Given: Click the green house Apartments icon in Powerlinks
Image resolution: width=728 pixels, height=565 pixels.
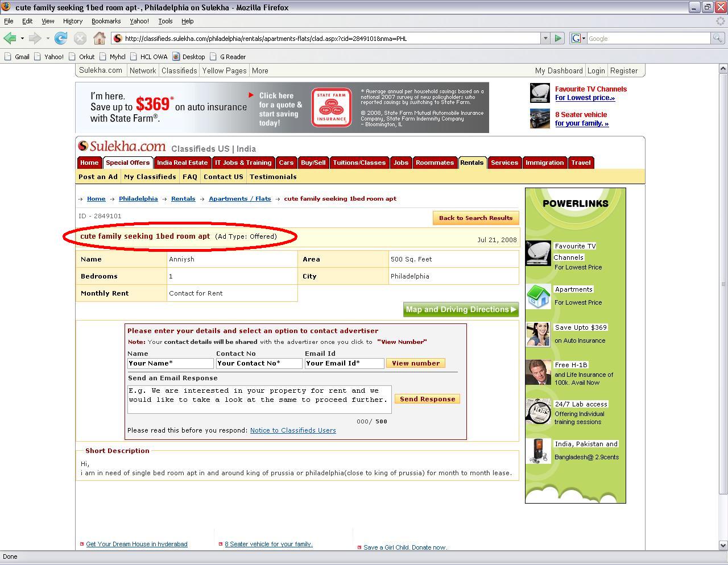Looking at the screenshot, I should point(538,296).
